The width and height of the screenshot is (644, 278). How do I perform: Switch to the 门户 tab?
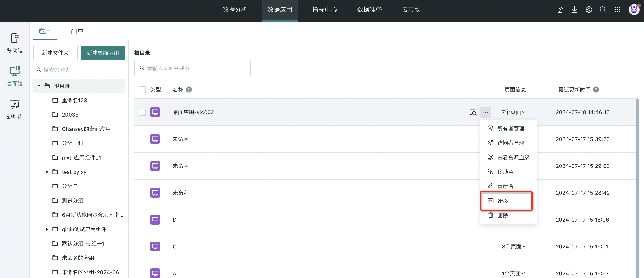(76, 31)
